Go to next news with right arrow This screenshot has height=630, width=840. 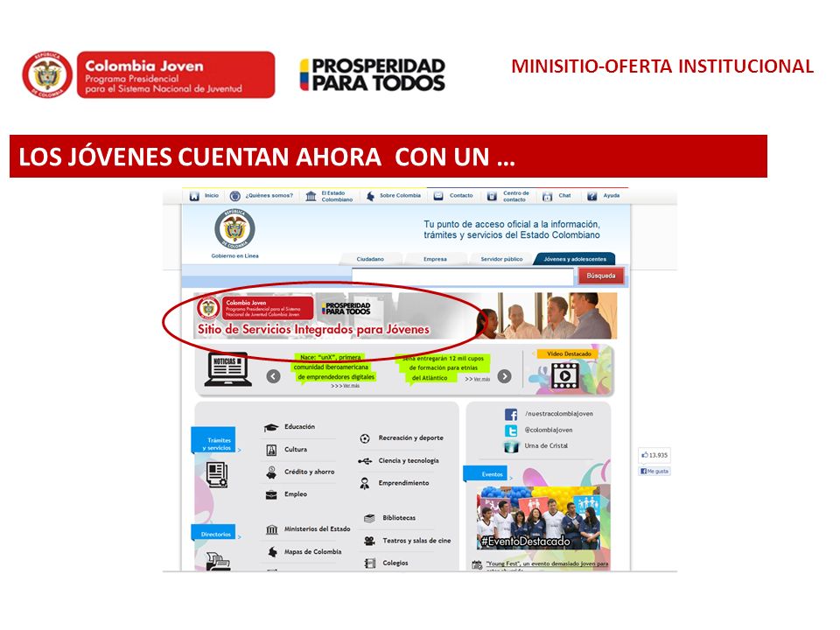tap(504, 376)
